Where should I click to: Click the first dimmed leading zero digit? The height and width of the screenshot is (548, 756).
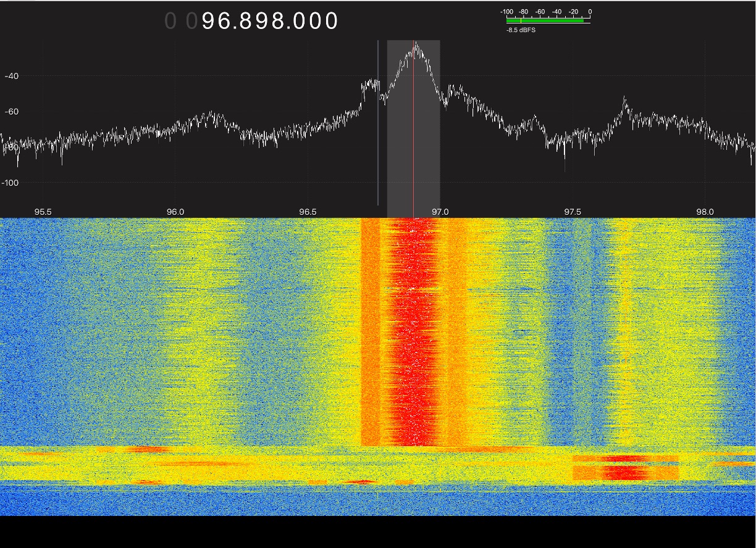tap(170, 22)
